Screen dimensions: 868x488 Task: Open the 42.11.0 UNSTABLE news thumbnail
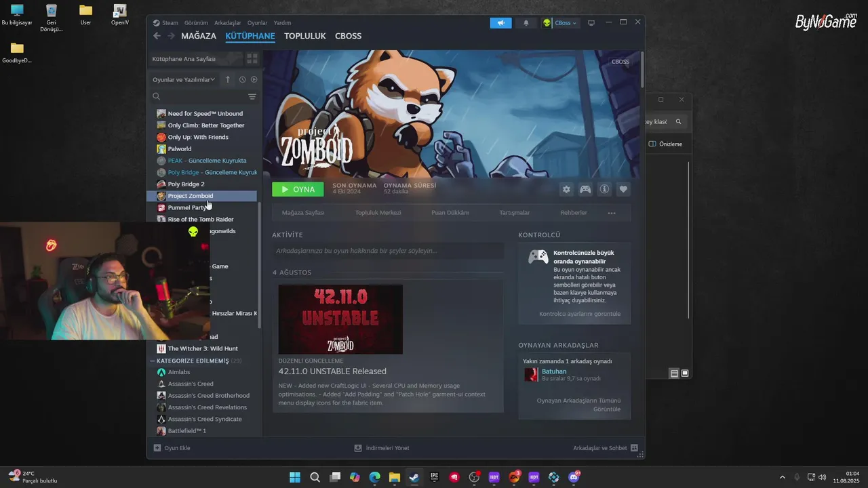[x=340, y=319]
